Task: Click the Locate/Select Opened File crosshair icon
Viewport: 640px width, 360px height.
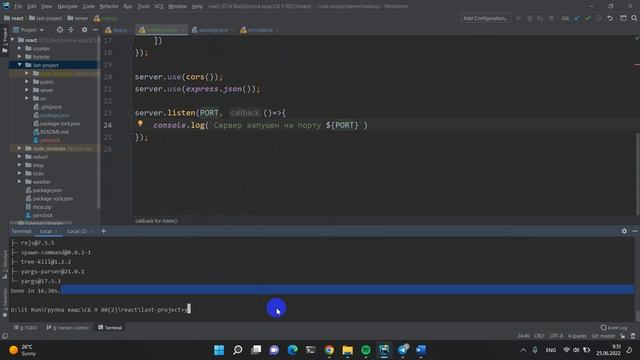Action: pos(60,30)
